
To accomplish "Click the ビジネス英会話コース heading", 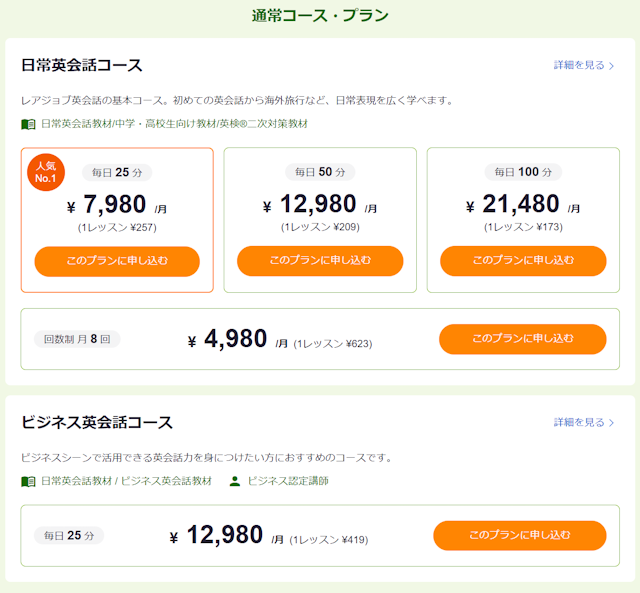I will click(x=97, y=422).
